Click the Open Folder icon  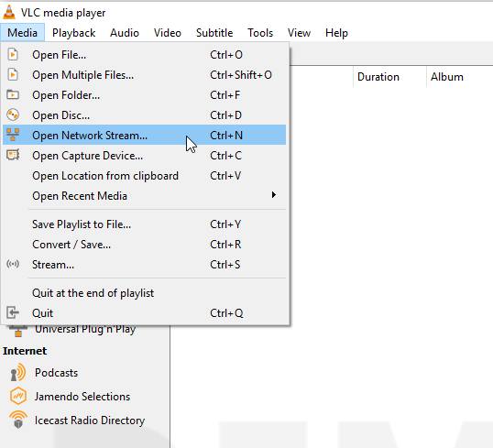(13, 94)
